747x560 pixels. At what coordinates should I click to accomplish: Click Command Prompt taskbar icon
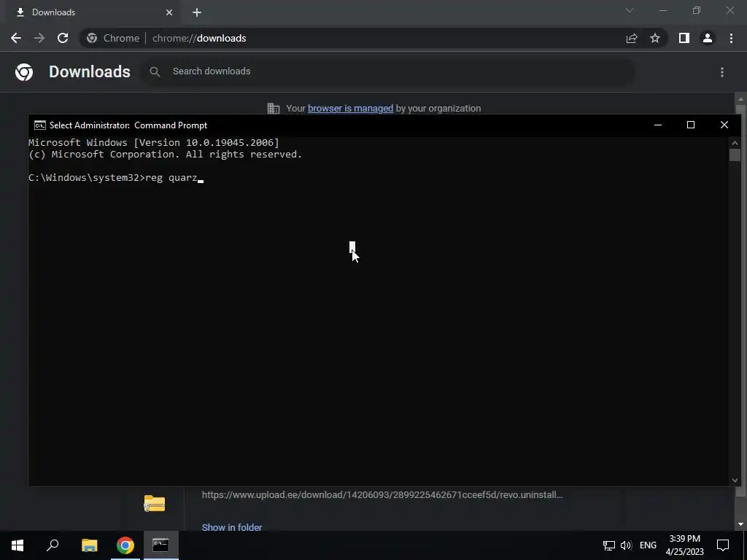pos(161,545)
